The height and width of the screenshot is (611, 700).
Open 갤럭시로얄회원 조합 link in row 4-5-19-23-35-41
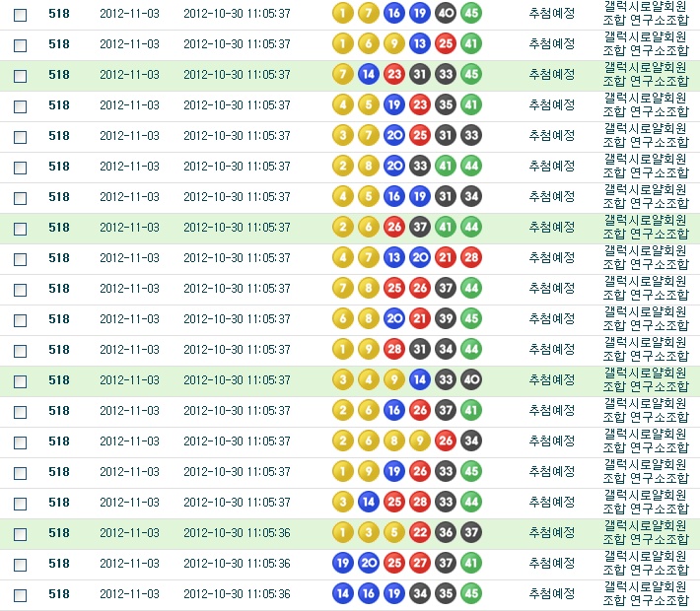[x=645, y=104]
